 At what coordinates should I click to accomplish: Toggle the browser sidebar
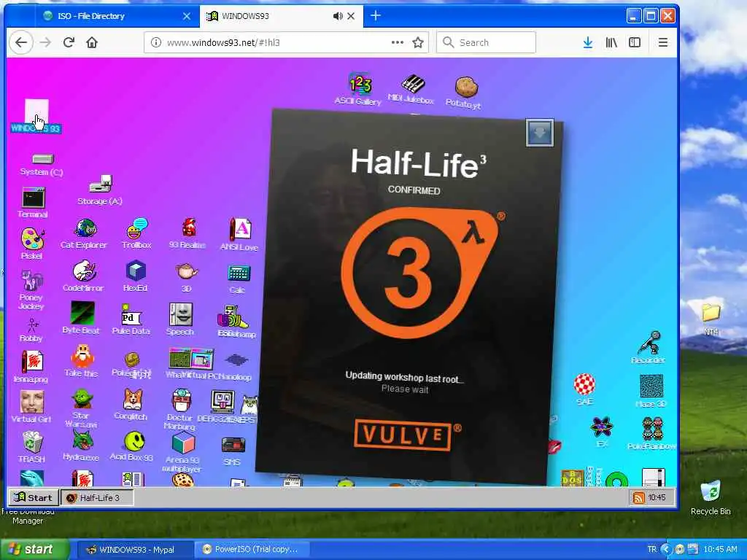[635, 42]
